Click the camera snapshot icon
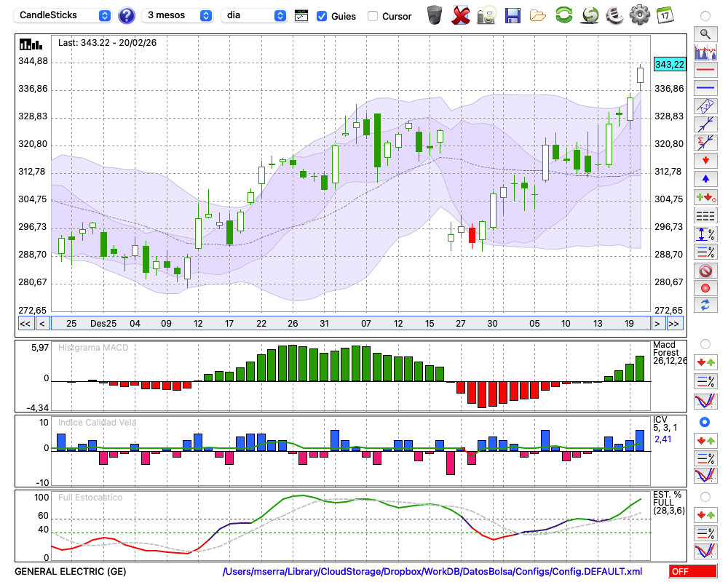Image resolution: width=728 pixels, height=582 pixels. pyautogui.click(x=487, y=15)
